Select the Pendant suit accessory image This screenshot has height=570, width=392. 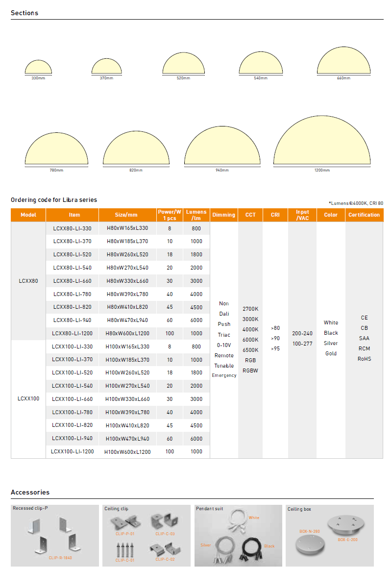238,536
